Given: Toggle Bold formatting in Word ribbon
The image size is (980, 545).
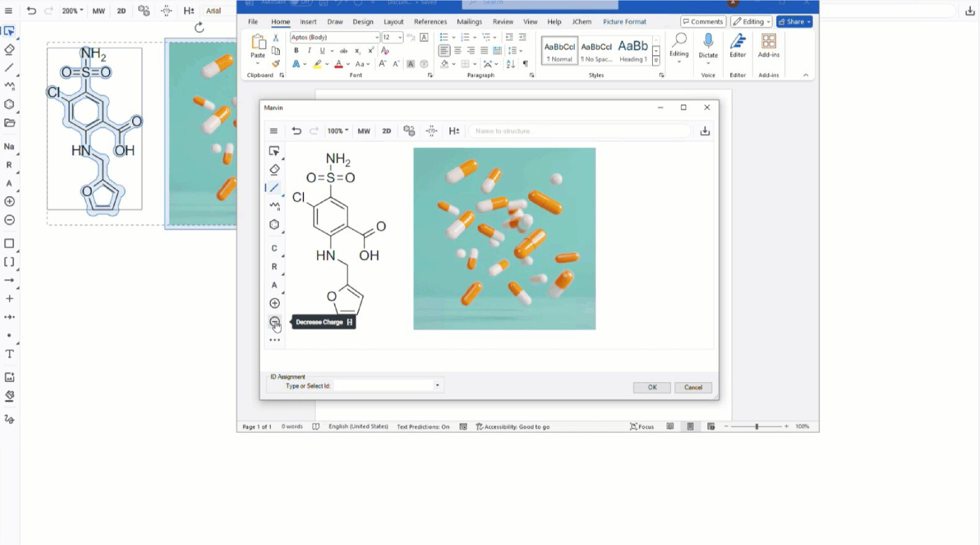Looking at the screenshot, I should (296, 51).
